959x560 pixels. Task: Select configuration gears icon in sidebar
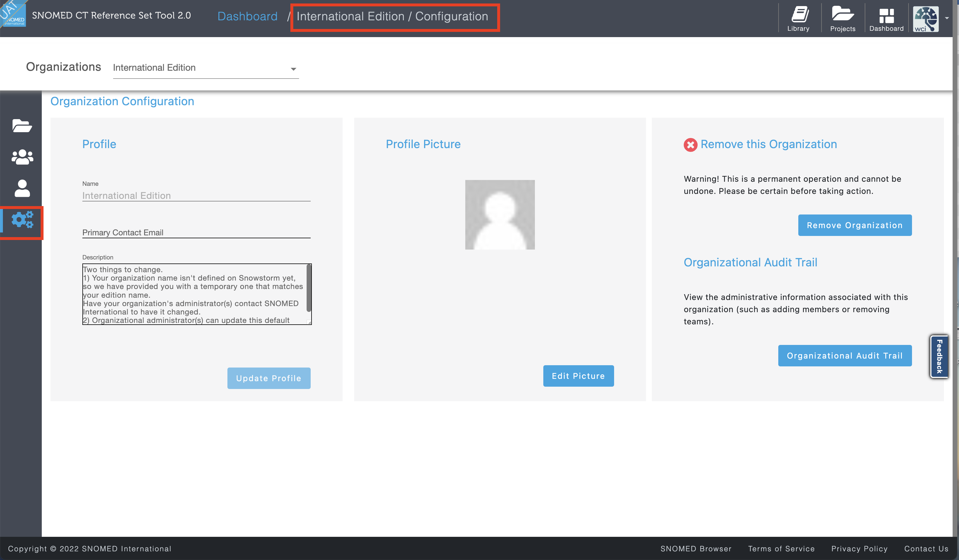(22, 220)
